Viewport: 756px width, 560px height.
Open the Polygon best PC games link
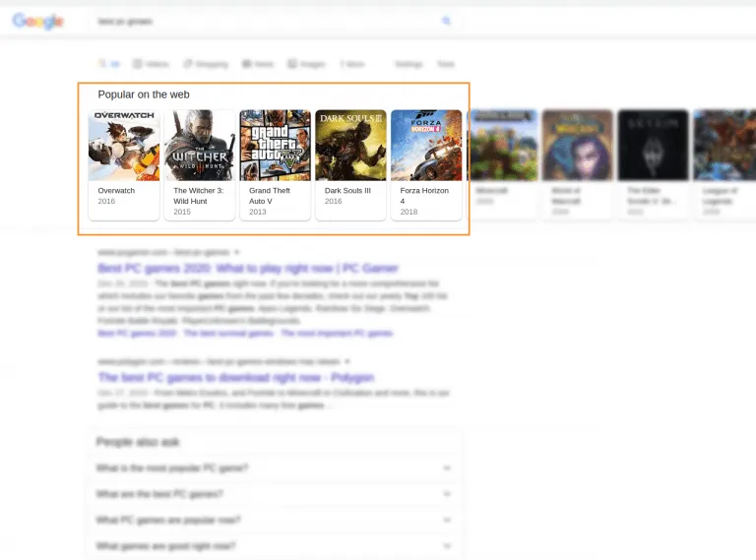click(236, 377)
